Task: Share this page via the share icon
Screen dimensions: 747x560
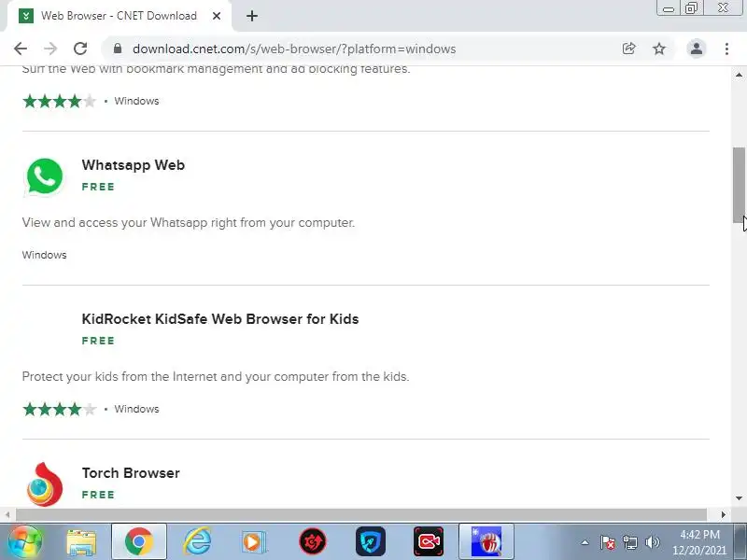Action: [628, 49]
